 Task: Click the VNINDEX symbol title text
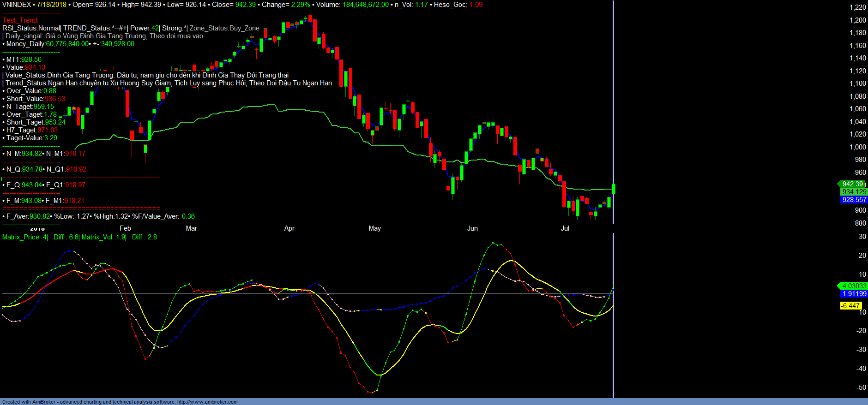point(17,5)
